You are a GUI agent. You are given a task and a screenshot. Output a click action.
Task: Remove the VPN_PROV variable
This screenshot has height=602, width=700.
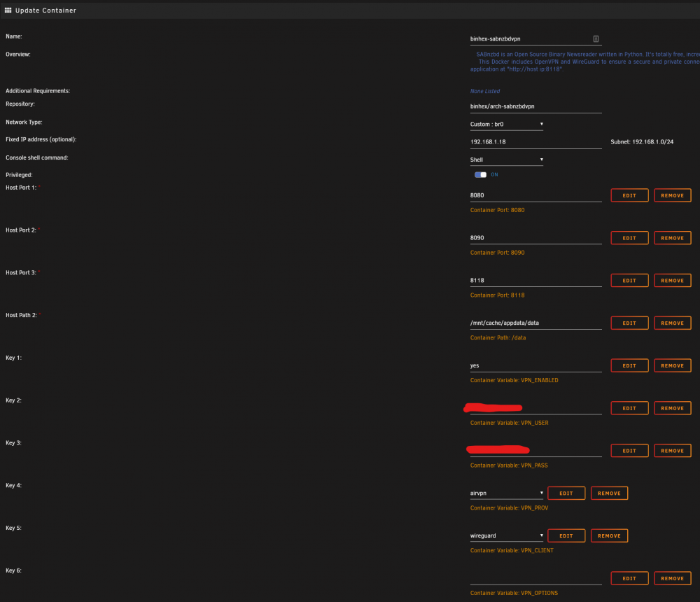(x=610, y=493)
